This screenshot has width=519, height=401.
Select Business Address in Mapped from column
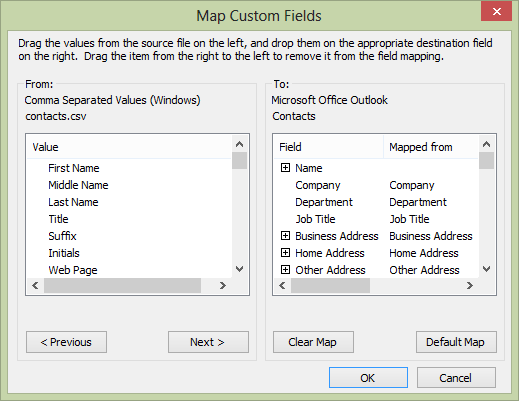pyautogui.click(x=431, y=236)
